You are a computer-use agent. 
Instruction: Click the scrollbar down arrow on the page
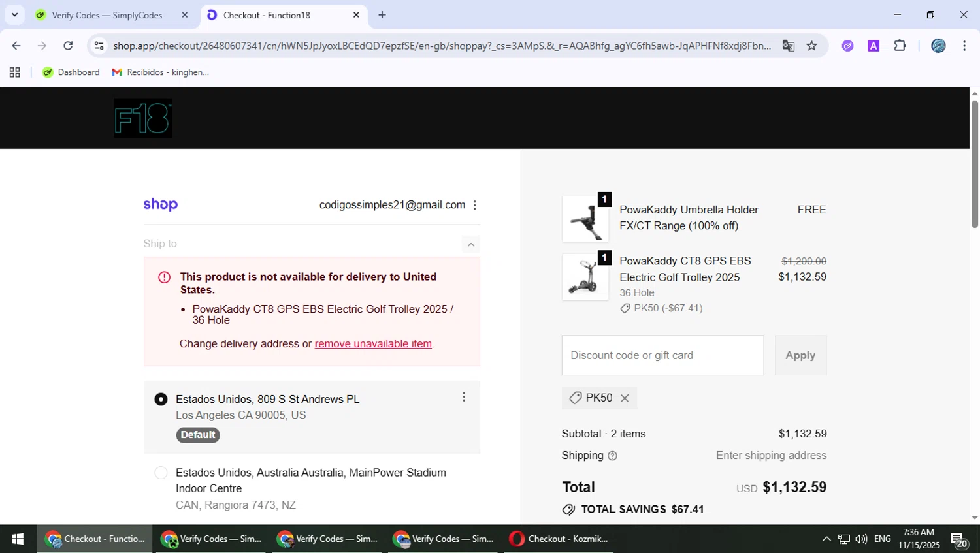pos(975,518)
